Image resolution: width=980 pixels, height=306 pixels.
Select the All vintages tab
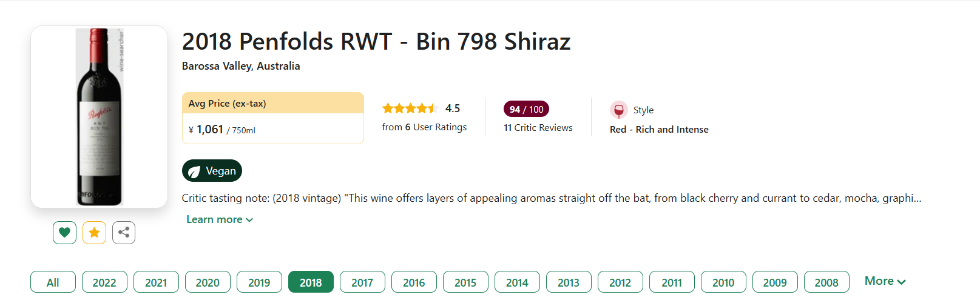53,282
